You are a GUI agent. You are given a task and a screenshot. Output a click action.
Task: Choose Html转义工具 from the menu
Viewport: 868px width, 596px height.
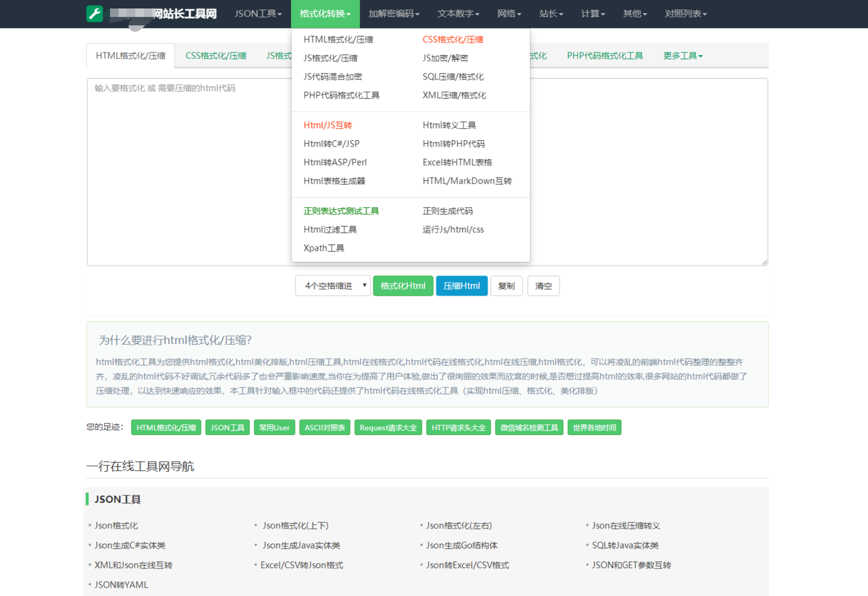[449, 125]
